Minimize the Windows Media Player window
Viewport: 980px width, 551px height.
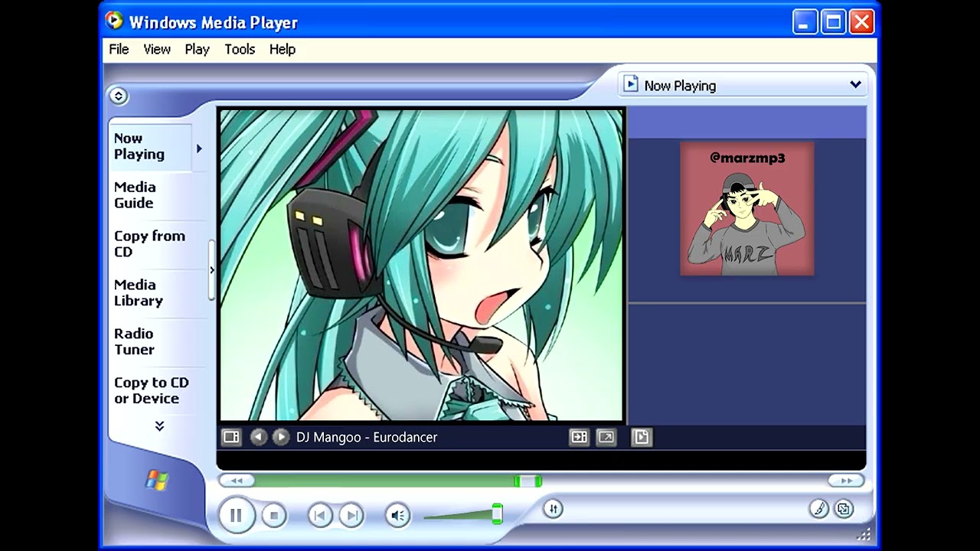click(805, 21)
